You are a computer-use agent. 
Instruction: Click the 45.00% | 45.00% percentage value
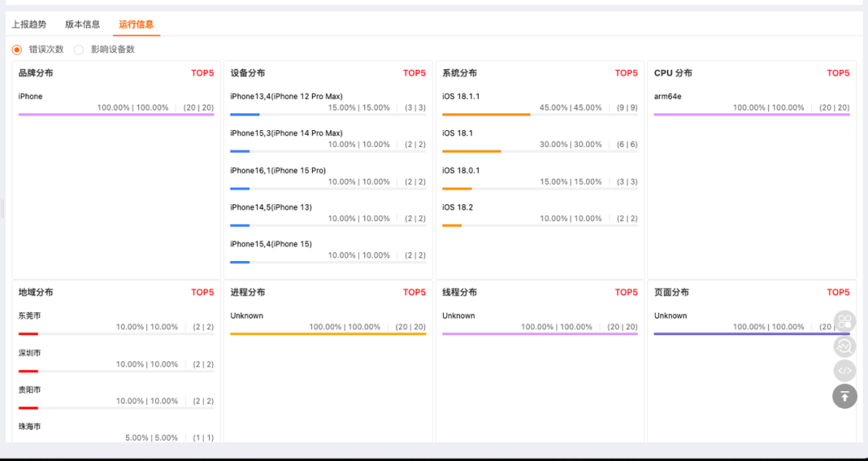(x=571, y=108)
